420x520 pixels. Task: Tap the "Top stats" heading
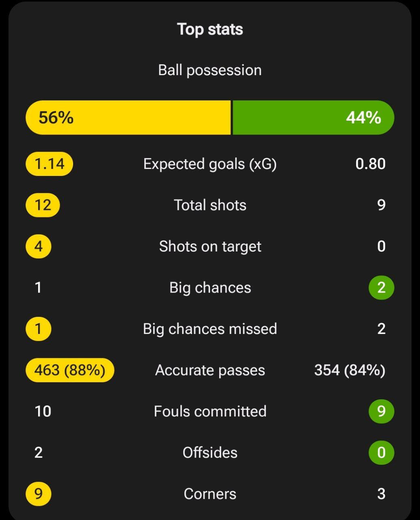tap(210, 29)
